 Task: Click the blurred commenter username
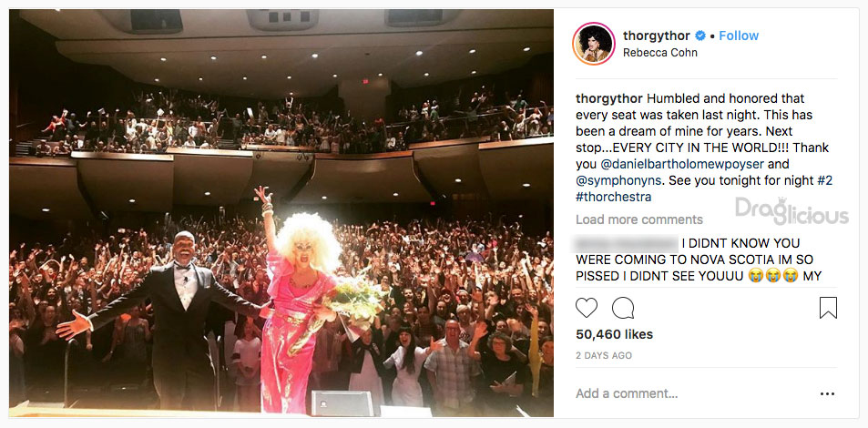pos(627,243)
